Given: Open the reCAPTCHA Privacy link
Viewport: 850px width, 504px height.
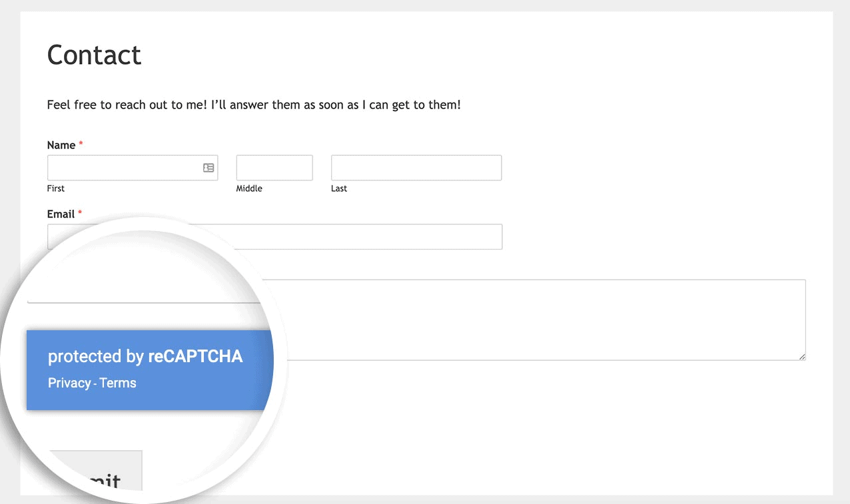Looking at the screenshot, I should point(69,383).
